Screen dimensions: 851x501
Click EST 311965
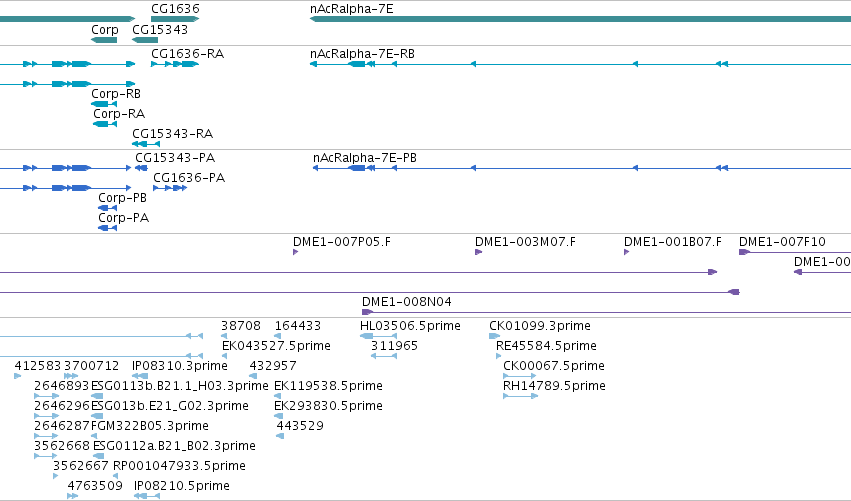[395, 346]
